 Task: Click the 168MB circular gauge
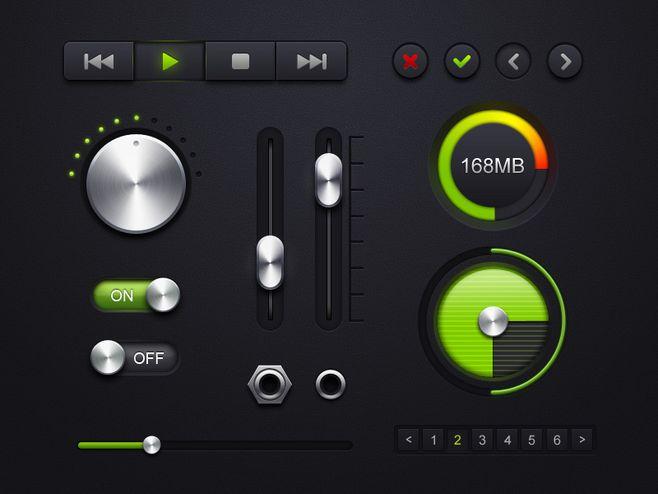click(x=493, y=165)
